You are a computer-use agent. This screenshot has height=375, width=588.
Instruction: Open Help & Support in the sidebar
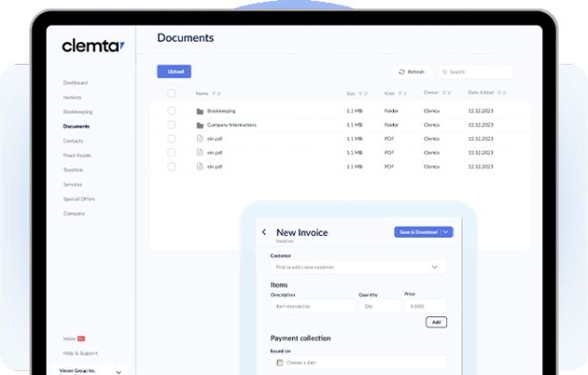[80, 353]
